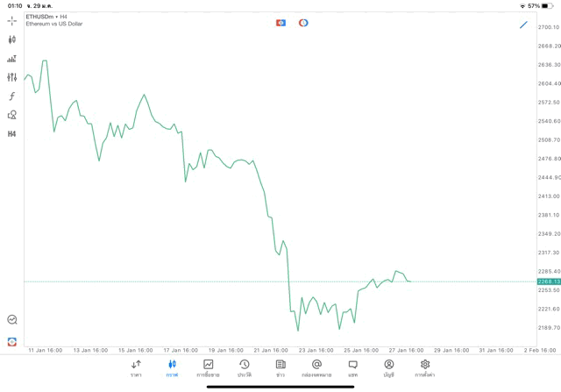Open the candlestick chart type selector

pos(12,39)
